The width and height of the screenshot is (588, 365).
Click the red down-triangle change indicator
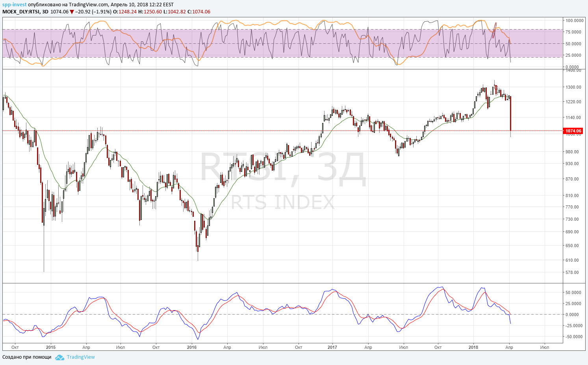72,12
